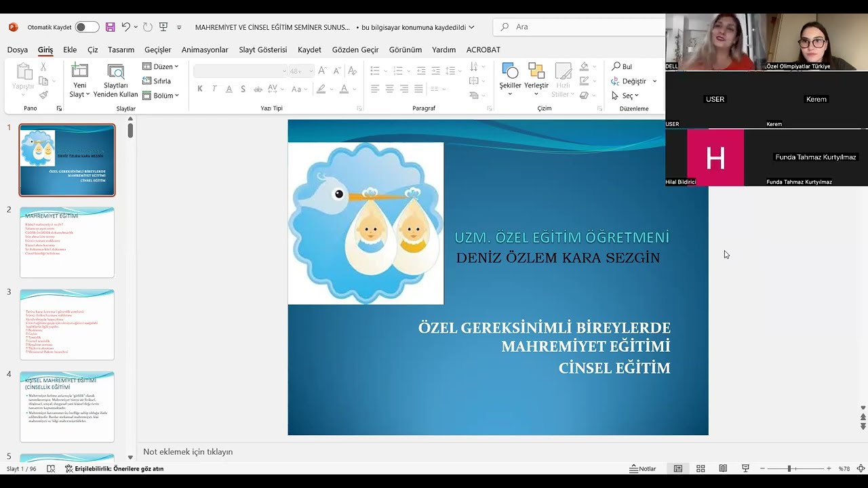
Task: Click the Yeni Slayt icon
Action: click(80, 70)
